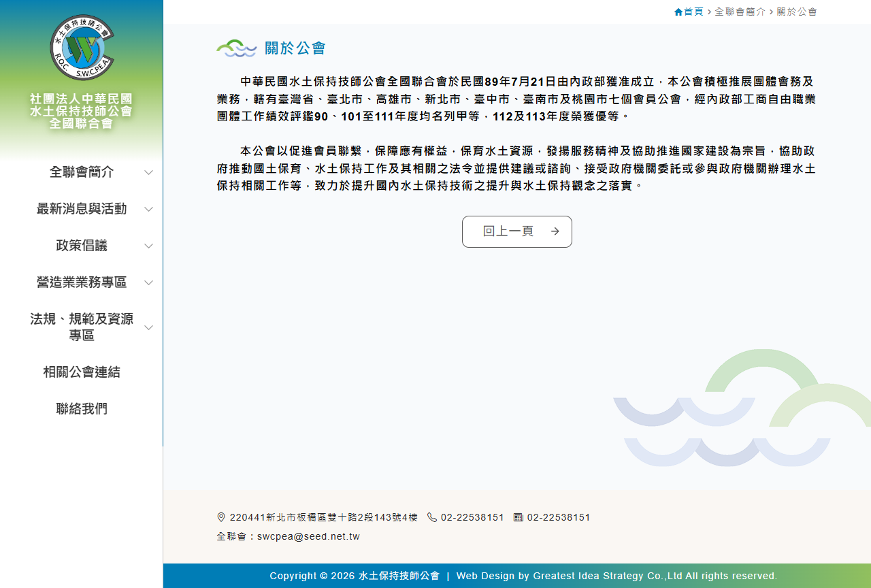This screenshot has height=588, width=871.
Task: Open the 全聯會簡介 menu item
Action: [82, 172]
